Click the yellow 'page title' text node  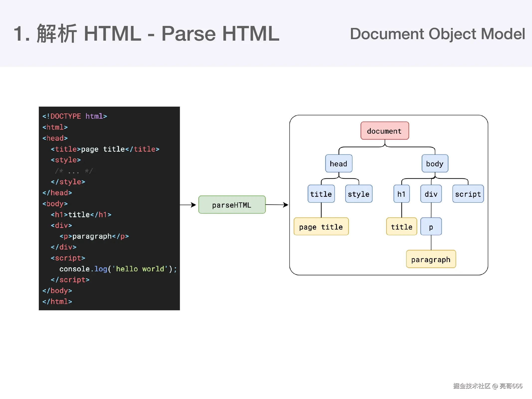pos(321,227)
